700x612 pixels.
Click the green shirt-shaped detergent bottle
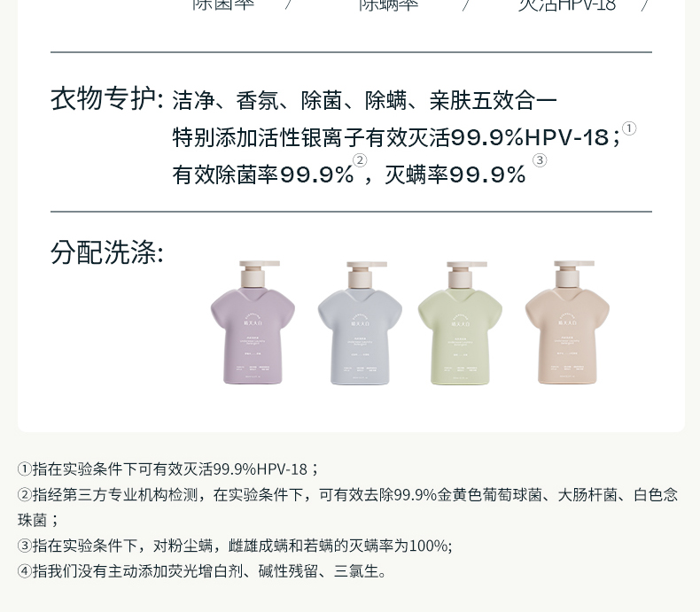(460, 323)
